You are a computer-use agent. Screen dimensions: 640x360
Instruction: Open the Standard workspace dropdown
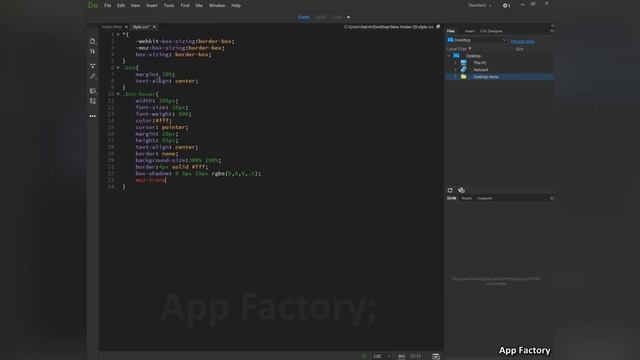[480, 5]
